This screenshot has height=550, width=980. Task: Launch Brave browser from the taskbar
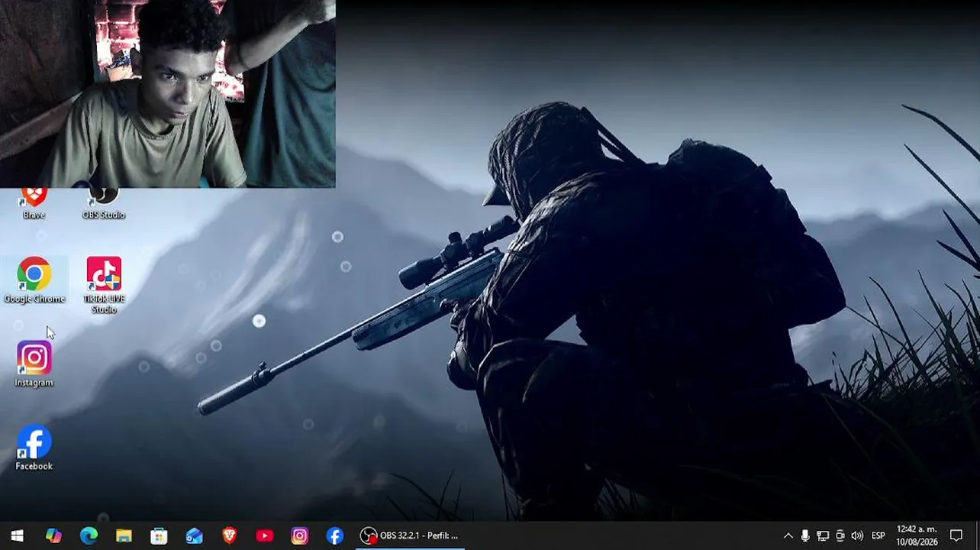point(229,535)
